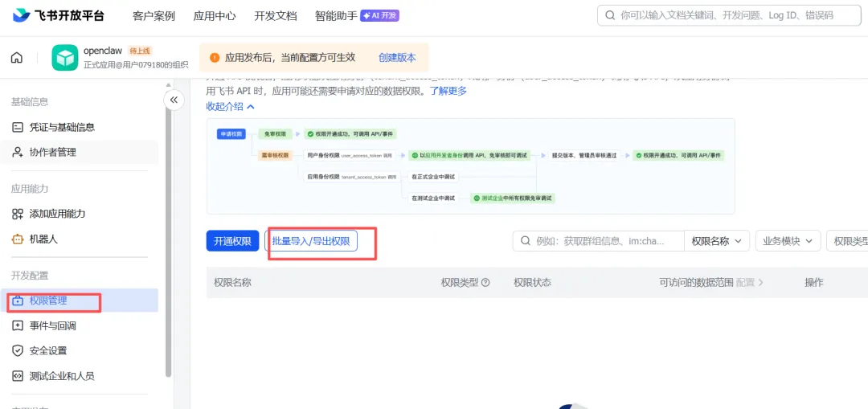Open 开发文档 in top navigation
The width and height of the screenshot is (868, 409).
coord(276,16)
